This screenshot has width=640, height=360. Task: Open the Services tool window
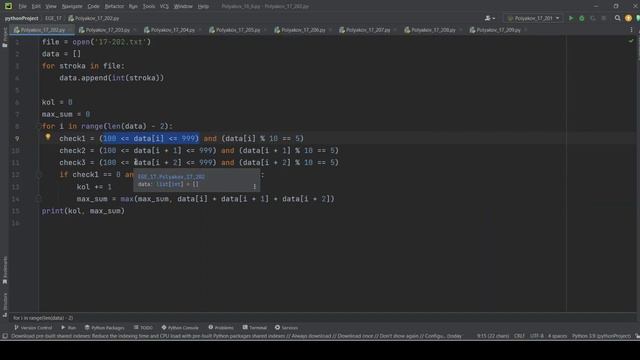[x=286, y=328]
